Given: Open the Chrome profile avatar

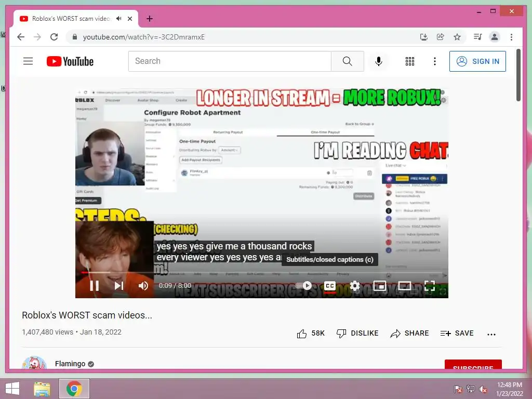Looking at the screenshot, I should [x=495, y=37].
